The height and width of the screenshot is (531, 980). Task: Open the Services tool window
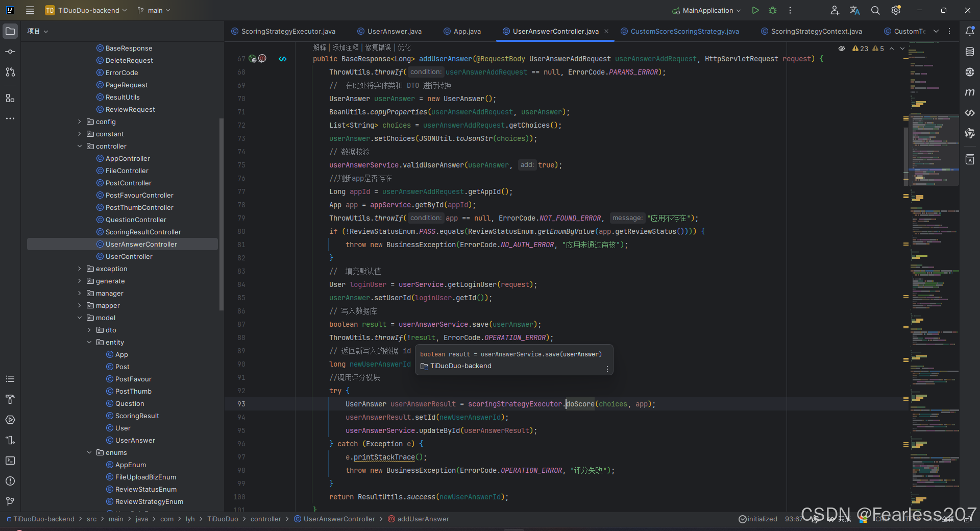[x=10, y=420]
